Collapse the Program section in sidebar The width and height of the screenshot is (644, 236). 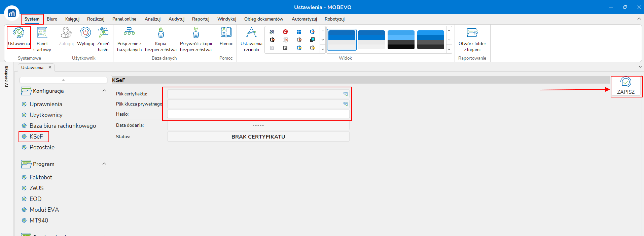coord(104,164)
